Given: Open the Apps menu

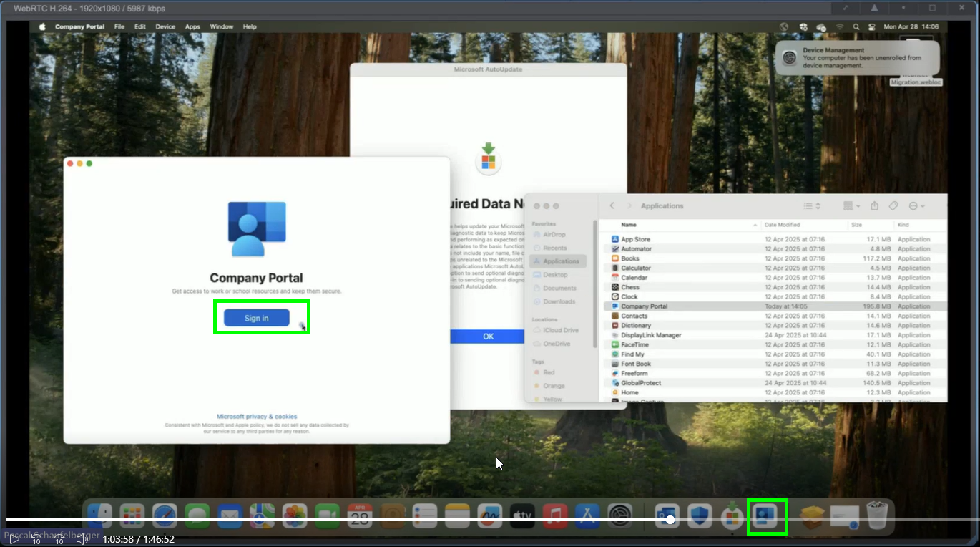Looking at the screenshot, I should (x=192, y=26).
